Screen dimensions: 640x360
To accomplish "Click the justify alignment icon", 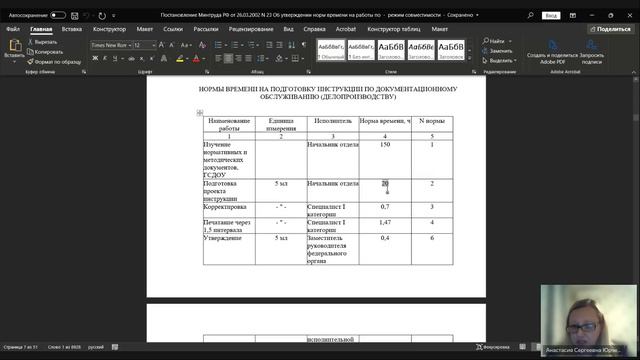I will (x=249, y=59).
